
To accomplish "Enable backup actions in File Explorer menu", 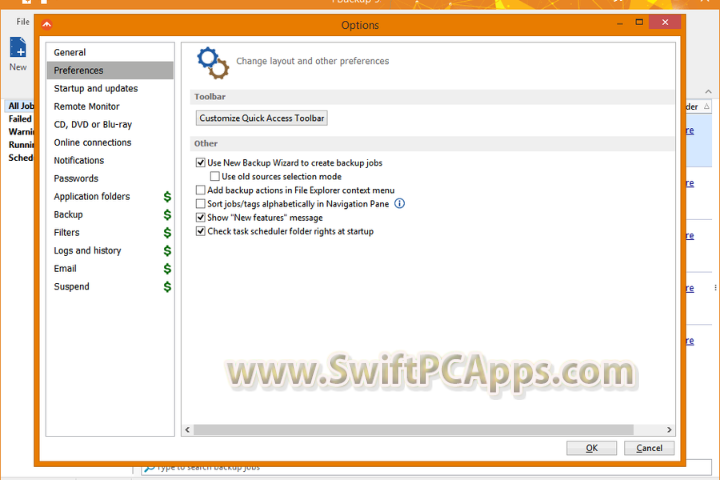I will click(201, 190).
